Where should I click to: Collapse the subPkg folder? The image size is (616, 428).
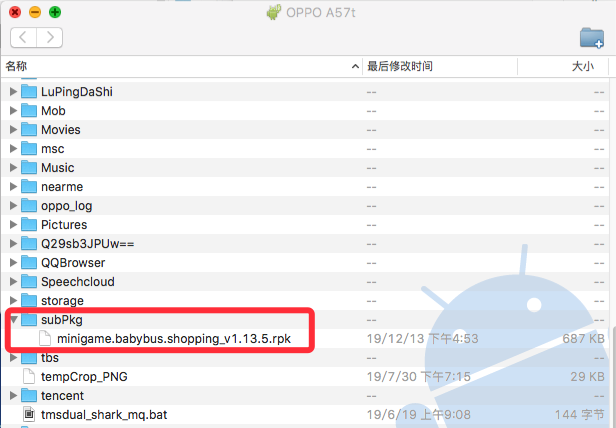[x=14, y=320]
